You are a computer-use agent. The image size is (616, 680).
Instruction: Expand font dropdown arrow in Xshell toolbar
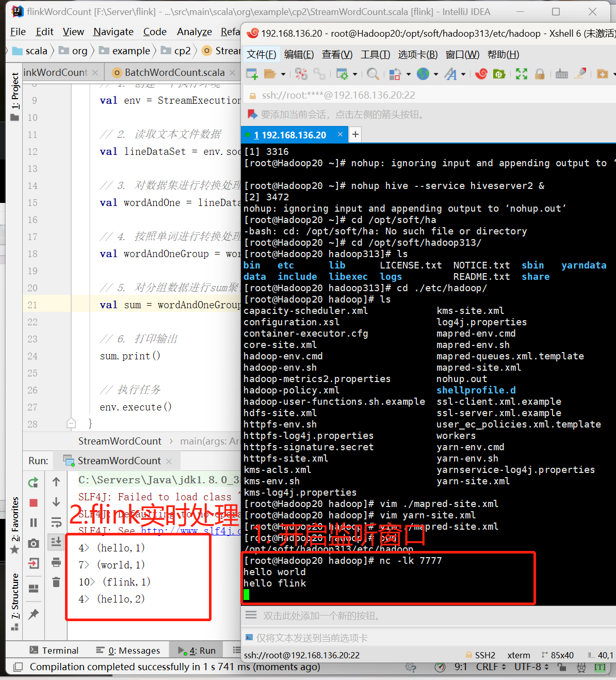(x=463, y=74)
